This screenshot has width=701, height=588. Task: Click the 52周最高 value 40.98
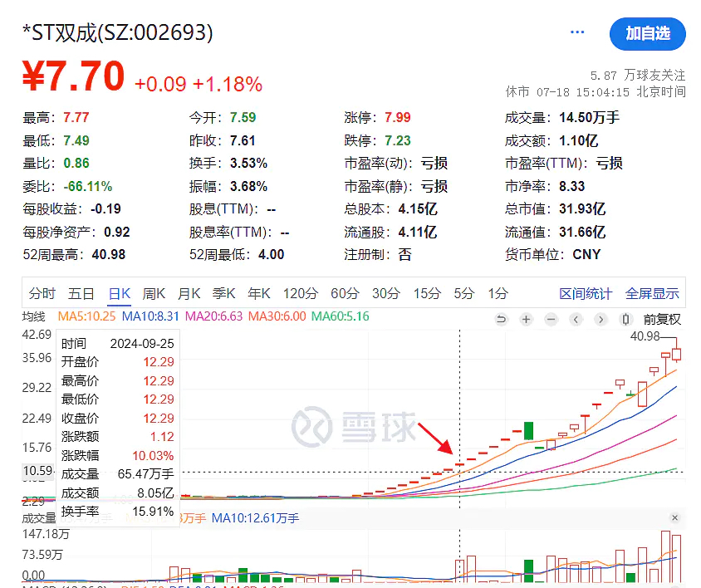109,254
